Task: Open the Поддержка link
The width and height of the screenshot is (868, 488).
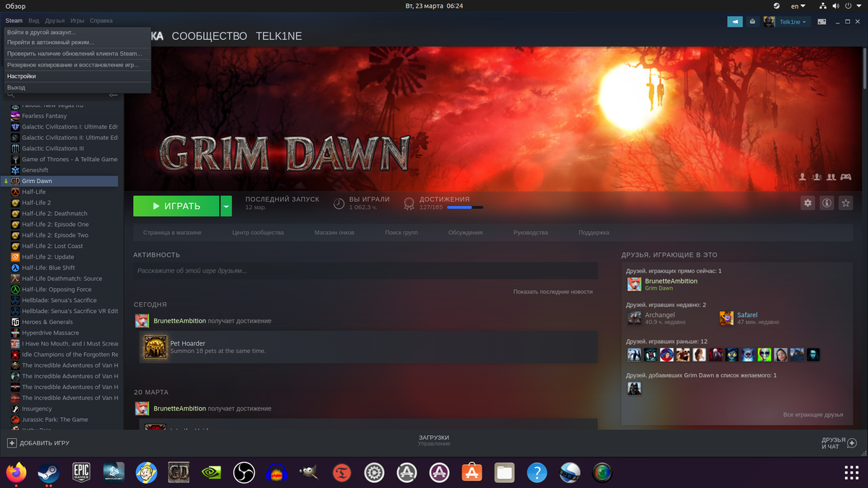Action: click(x=594, y=233)
